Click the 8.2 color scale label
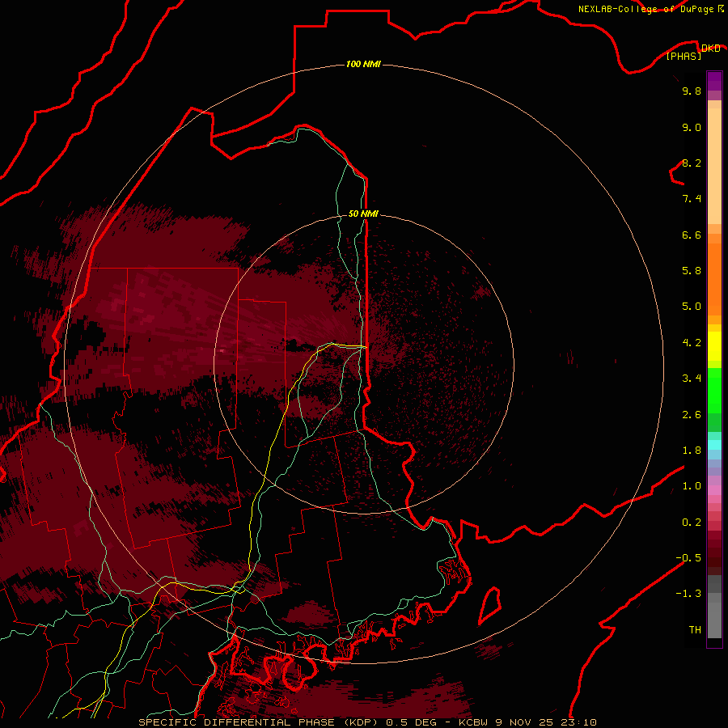Screen dimensions: 728x728 click(x=692, y=163)
